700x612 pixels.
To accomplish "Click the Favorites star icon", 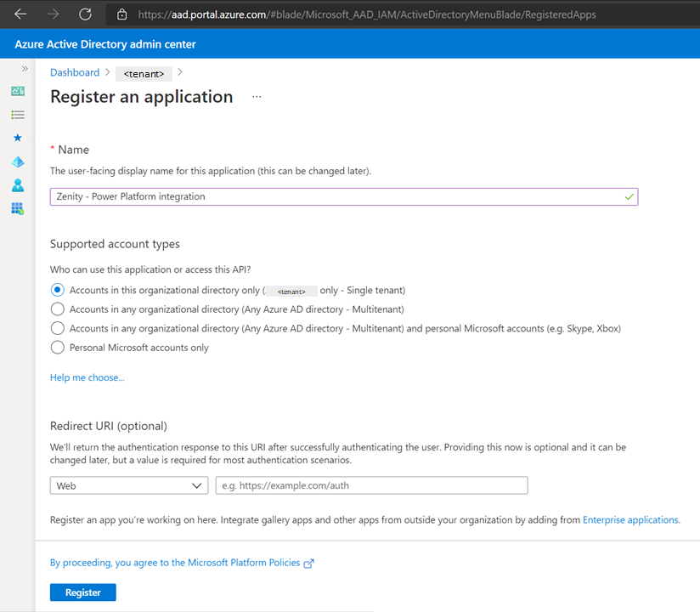I will (18, 138).
